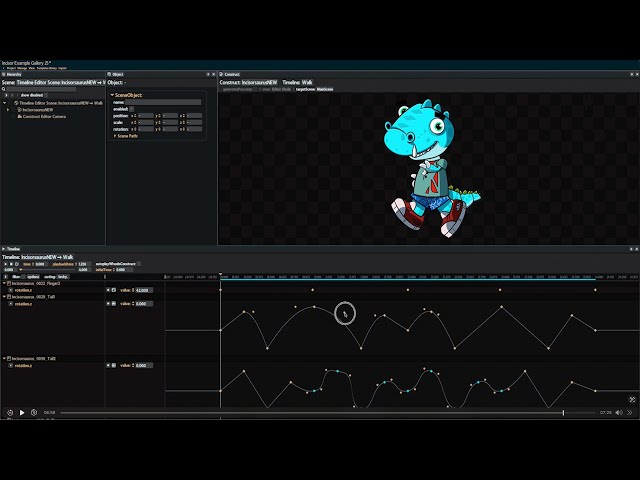Collapse the Incisorsaurus Tail2 track

pyautogui.click(x=4, y=358)
